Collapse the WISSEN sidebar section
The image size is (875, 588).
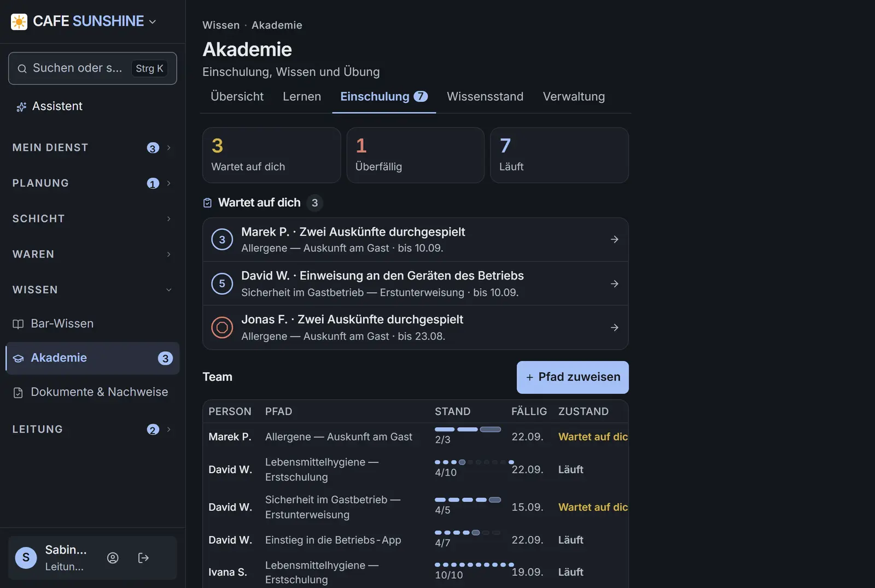coord(92,290)
